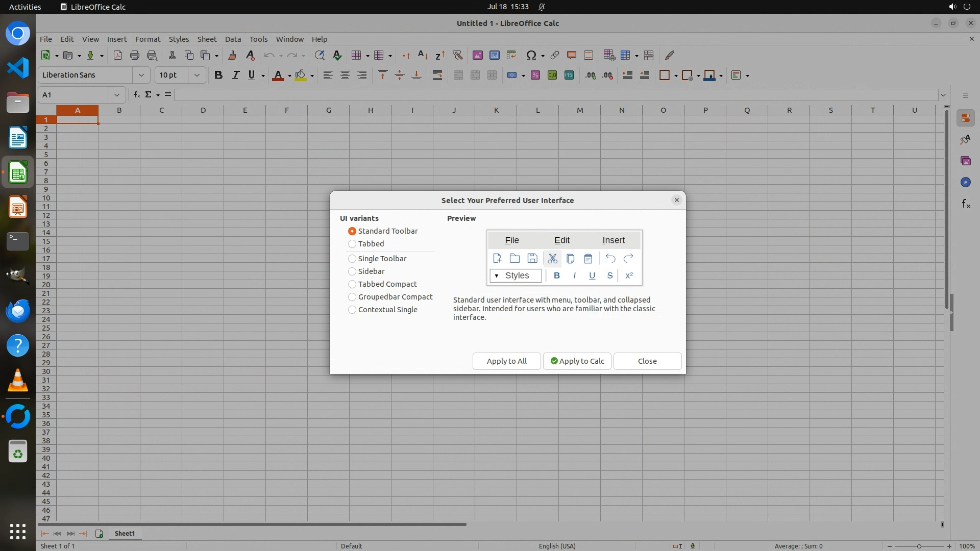
Task: Select the Groupedbar Compact radio option
Action: point(352,297)
